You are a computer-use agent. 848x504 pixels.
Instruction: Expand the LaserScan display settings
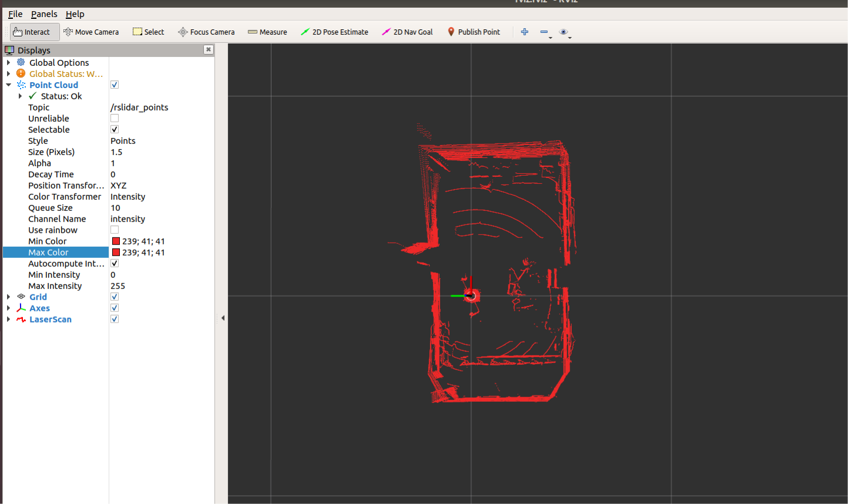8,319
